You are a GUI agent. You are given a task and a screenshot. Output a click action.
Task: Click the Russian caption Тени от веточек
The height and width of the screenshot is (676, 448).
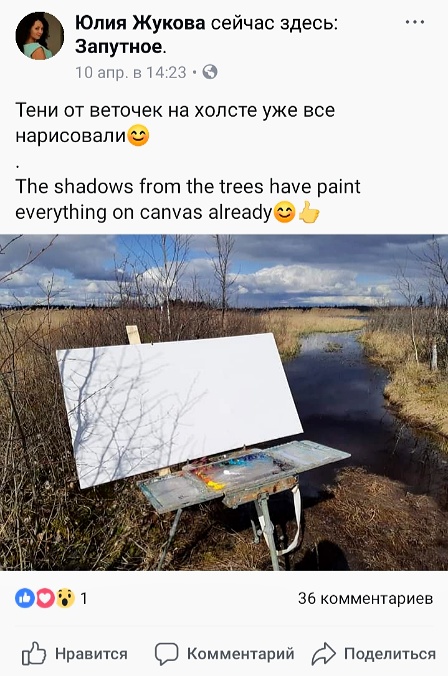[x=175, y=123]
